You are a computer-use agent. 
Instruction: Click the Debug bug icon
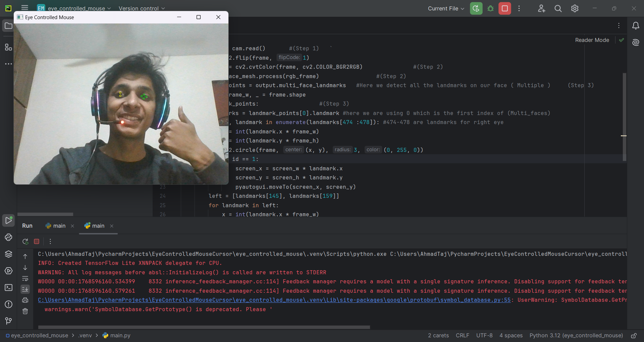pos(490,8)
